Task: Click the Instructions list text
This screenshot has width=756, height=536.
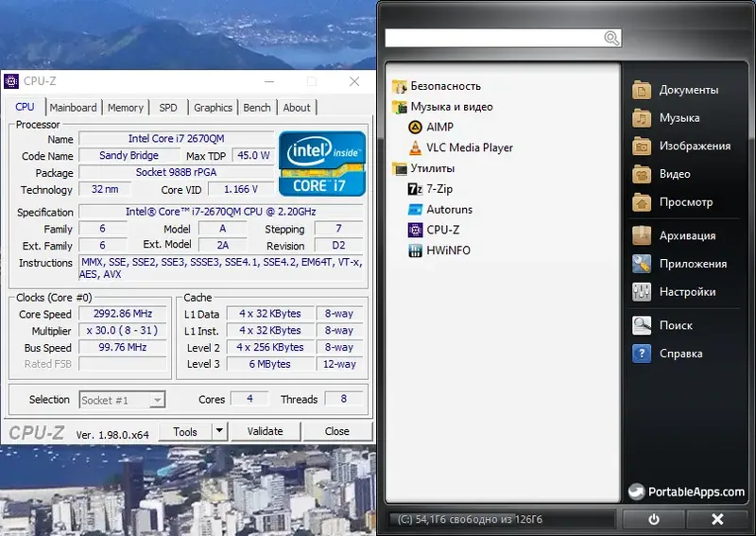Action: [221, 268]
